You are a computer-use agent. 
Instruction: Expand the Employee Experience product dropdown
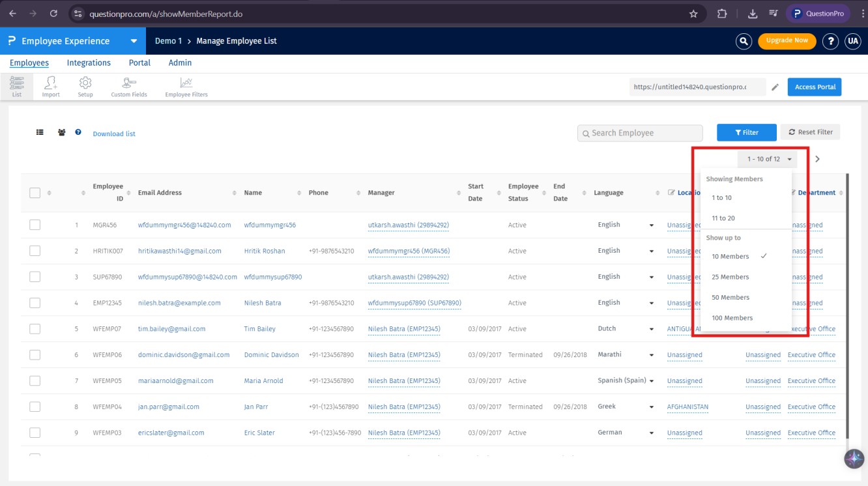pos(134,41)
